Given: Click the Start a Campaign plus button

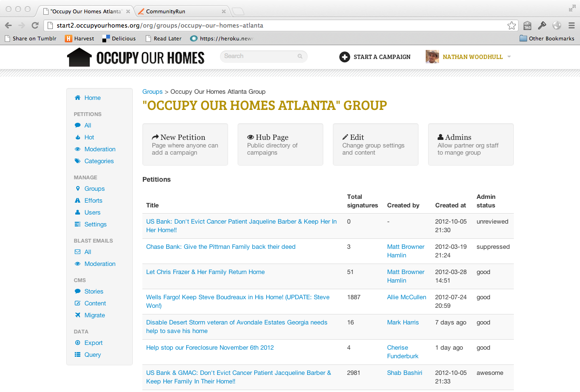Looking at the screenshot, I should coord(344,57).
